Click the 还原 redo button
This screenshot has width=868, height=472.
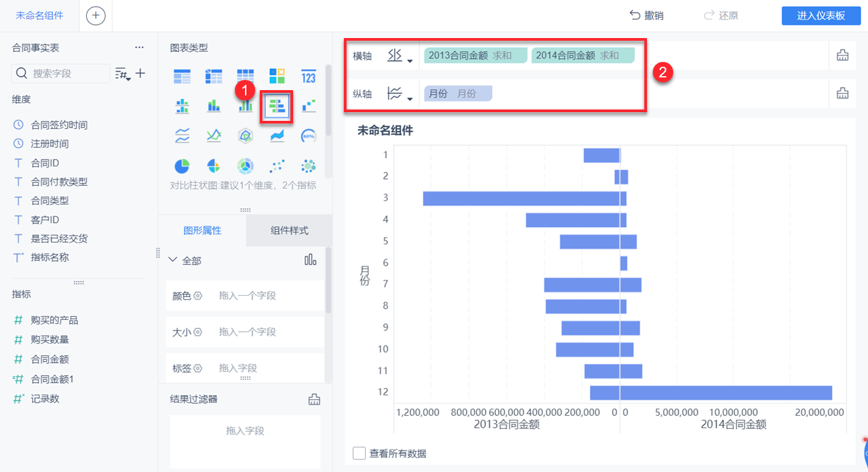[721, 15]
